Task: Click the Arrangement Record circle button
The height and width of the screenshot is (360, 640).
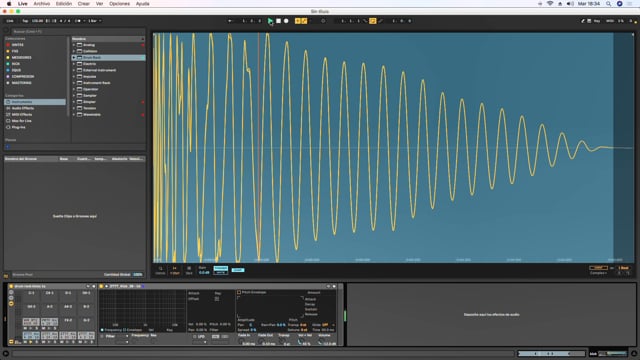Action: click(286, 21)
